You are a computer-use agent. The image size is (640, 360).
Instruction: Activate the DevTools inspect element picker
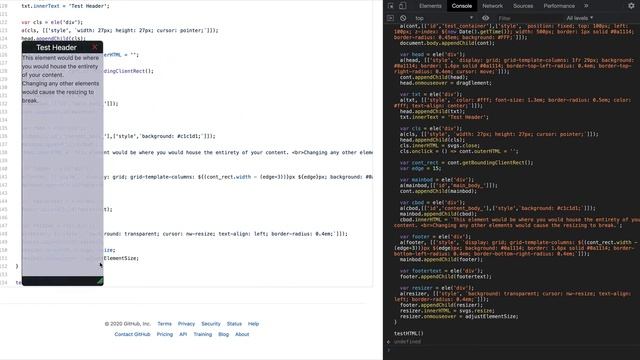pos(391,6)
